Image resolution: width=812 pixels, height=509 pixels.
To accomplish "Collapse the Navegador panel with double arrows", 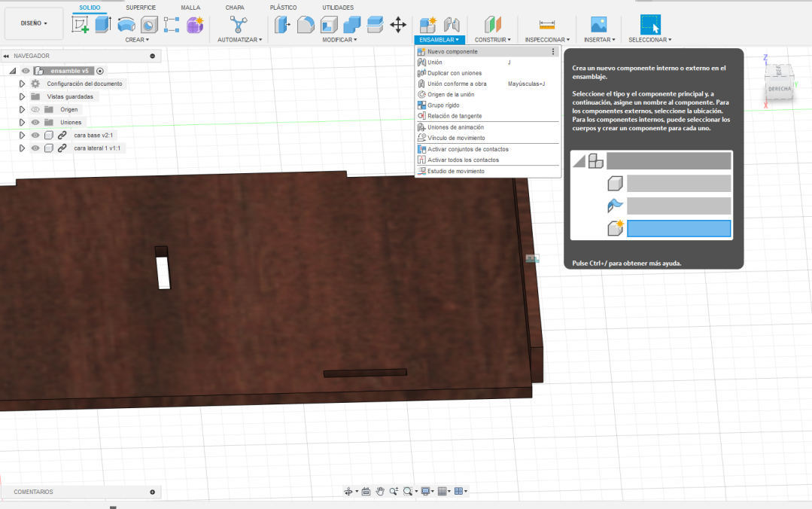I will coord(6,56).
